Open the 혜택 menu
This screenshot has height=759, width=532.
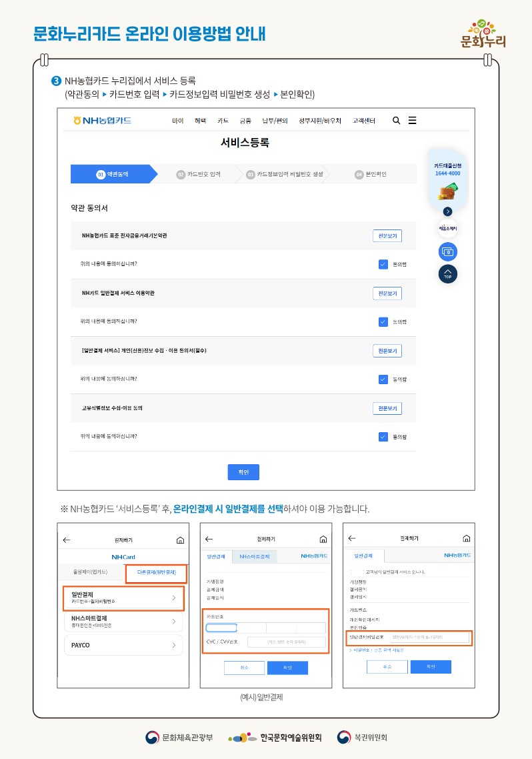[x=200, y=121]
